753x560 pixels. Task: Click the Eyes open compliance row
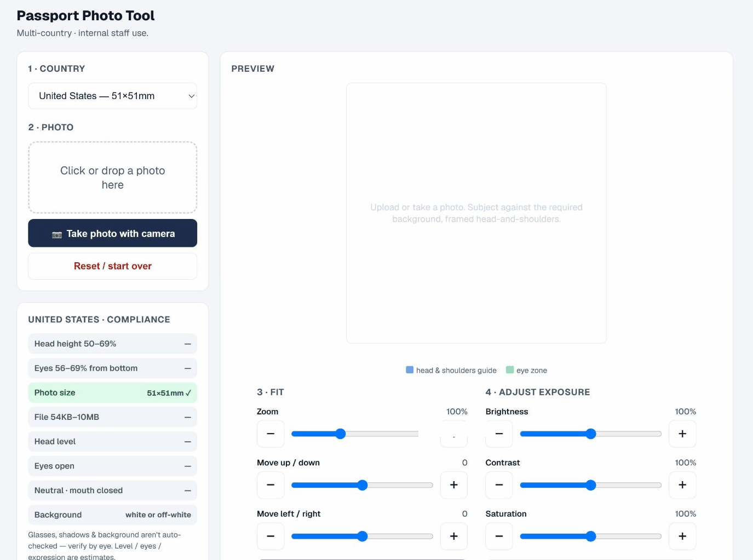point(112,466)
